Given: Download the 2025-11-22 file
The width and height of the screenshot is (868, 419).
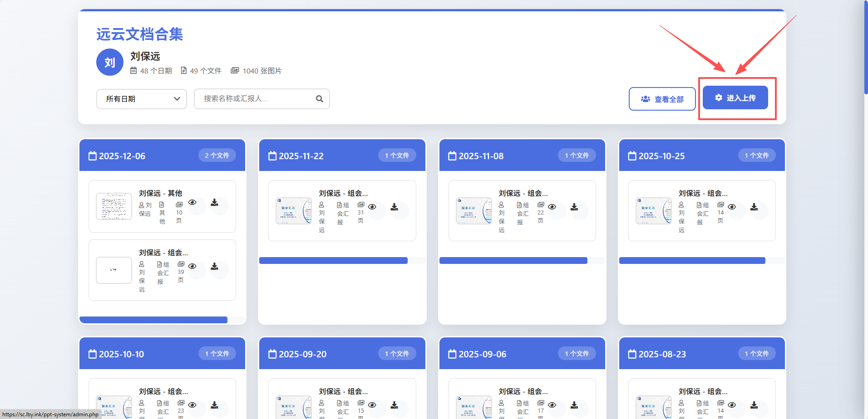Looking at the screenshot, I should point(395,207).
